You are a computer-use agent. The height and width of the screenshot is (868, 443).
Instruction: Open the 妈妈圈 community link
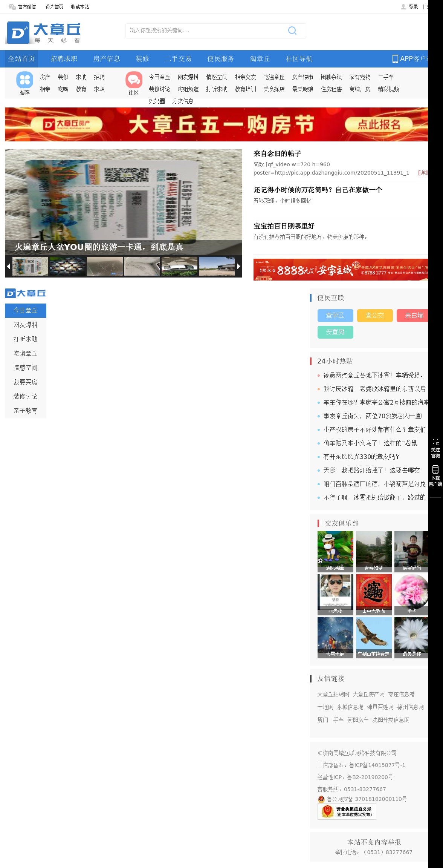[x=157, y=101]
